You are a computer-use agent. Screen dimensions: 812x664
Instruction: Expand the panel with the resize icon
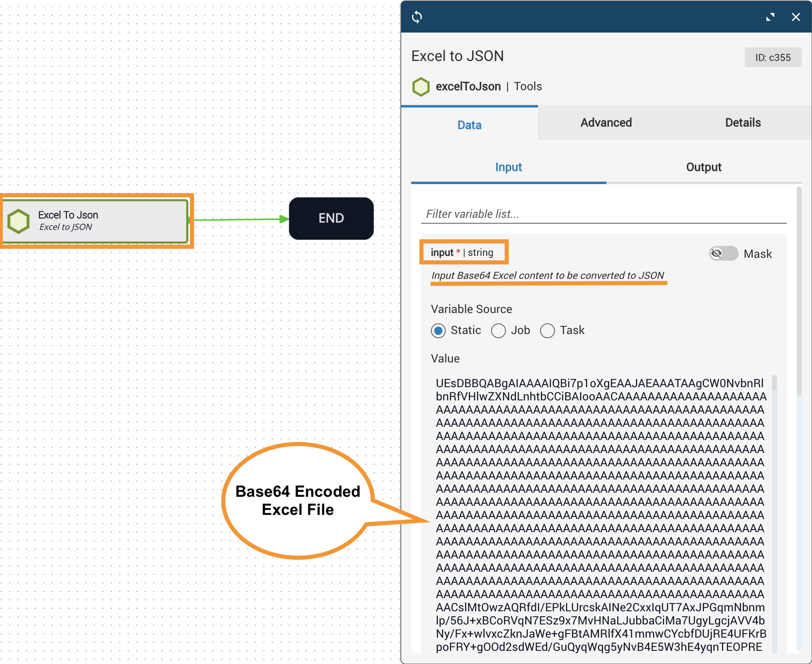(770, 17)
